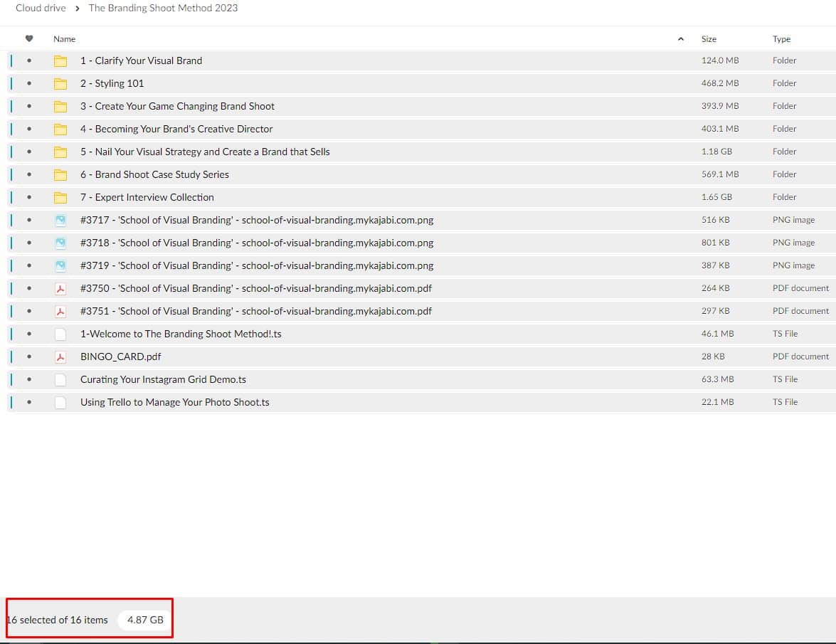Toggle favourite dot for Expert Interview Collection
The image size is (836, 644).
click(29, 197)
